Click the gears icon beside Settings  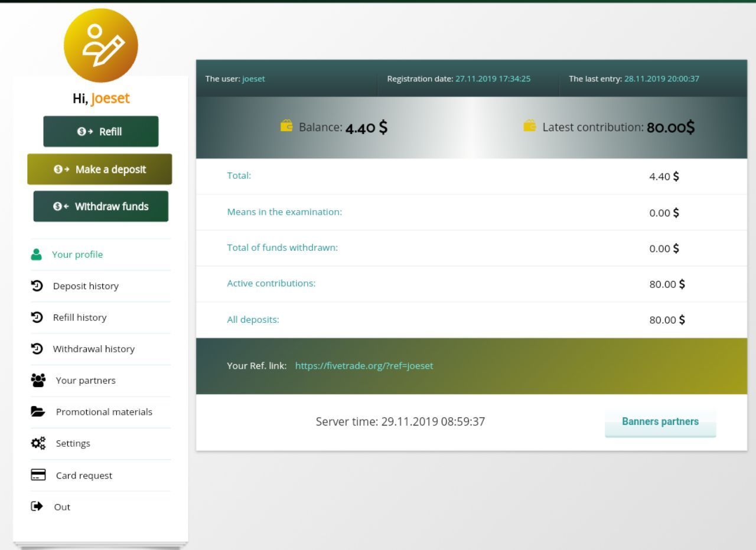(38, 443)
